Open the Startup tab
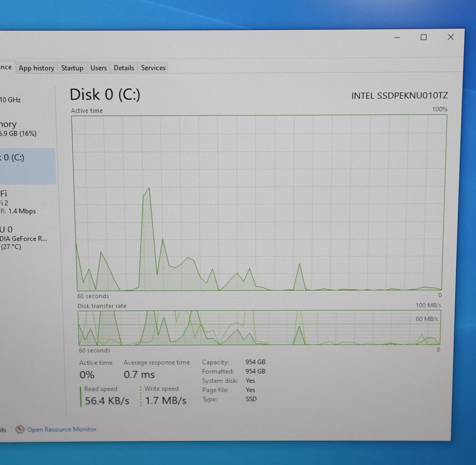The width and height of the screenshot is (476, 465). click(72, 68)
